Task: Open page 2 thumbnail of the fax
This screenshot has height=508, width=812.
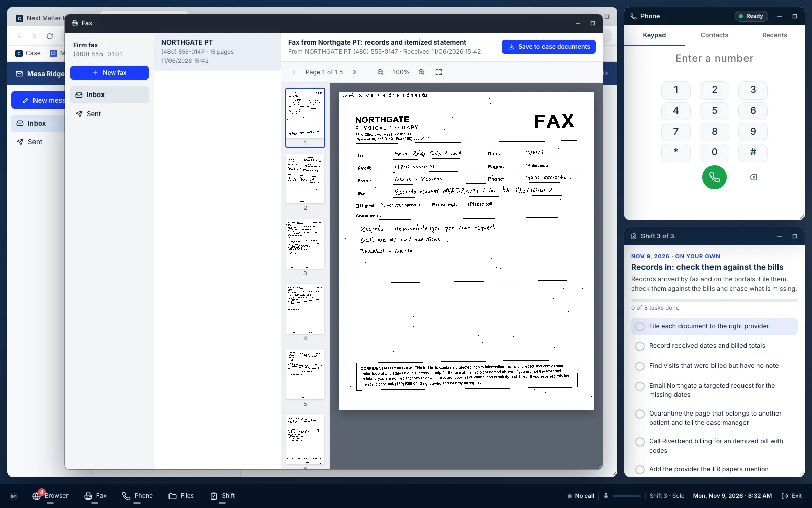Action: (305, 179)
